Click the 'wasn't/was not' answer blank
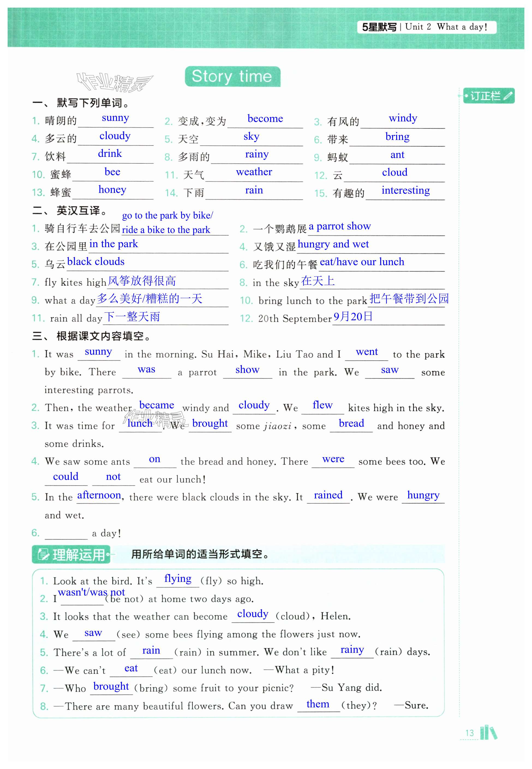 pyautogui.click(x=91, y=592)
